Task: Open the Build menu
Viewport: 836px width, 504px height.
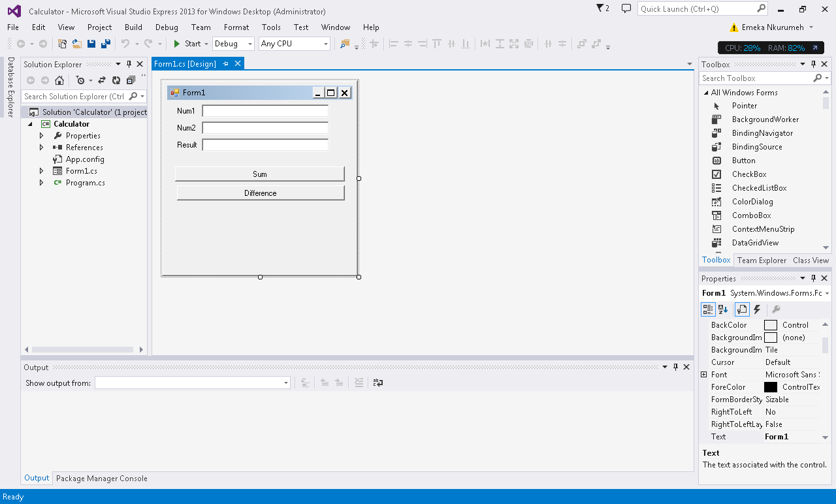Action: 133,27
